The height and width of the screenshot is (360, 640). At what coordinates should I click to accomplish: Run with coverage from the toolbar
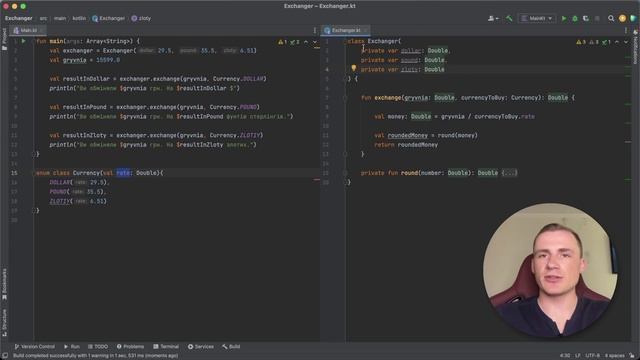tap(586, 18)
